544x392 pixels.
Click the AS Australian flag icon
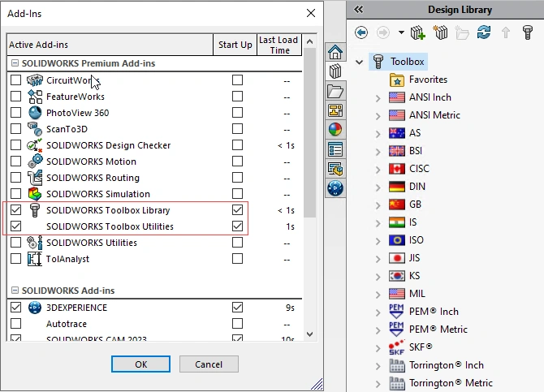tap(396, 133)
